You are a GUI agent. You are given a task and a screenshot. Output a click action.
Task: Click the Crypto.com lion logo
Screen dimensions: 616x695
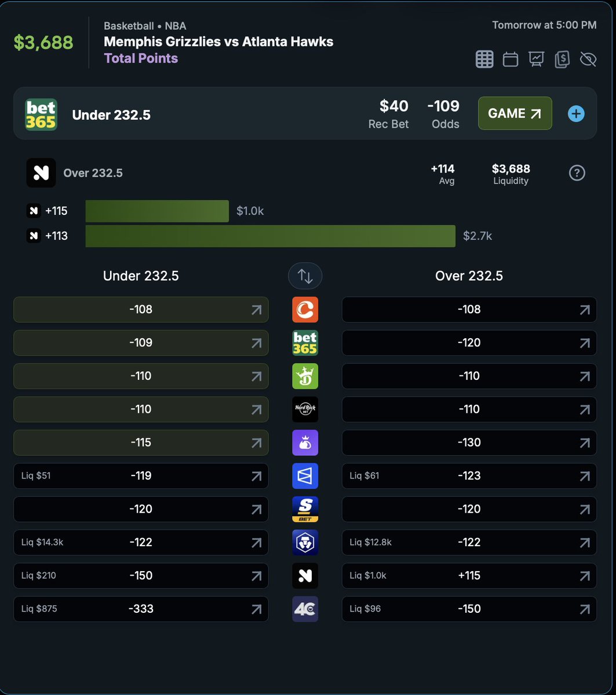click(x=305, y=543)
